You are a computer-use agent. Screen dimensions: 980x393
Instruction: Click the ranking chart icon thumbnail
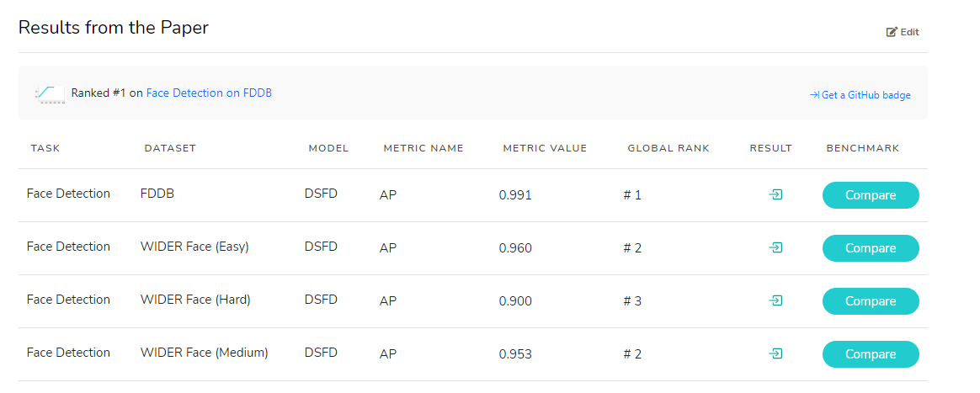(x=50, y=93)
